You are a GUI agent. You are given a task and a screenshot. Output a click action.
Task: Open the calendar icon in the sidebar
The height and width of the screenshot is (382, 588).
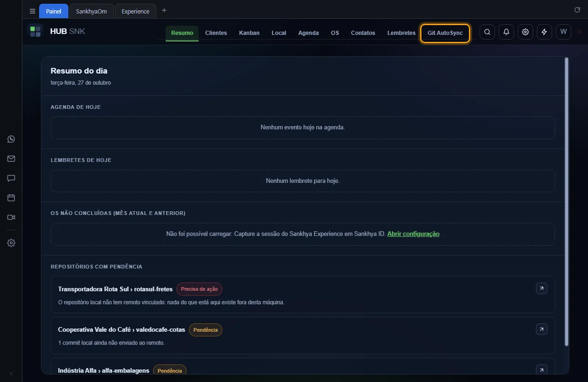(11, 198)
